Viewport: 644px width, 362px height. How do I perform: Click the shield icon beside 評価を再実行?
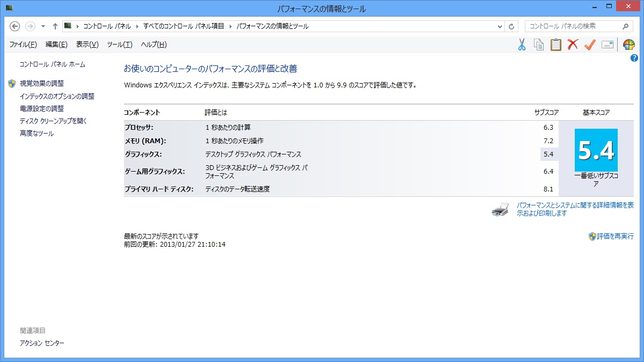[x=592, y=236]
